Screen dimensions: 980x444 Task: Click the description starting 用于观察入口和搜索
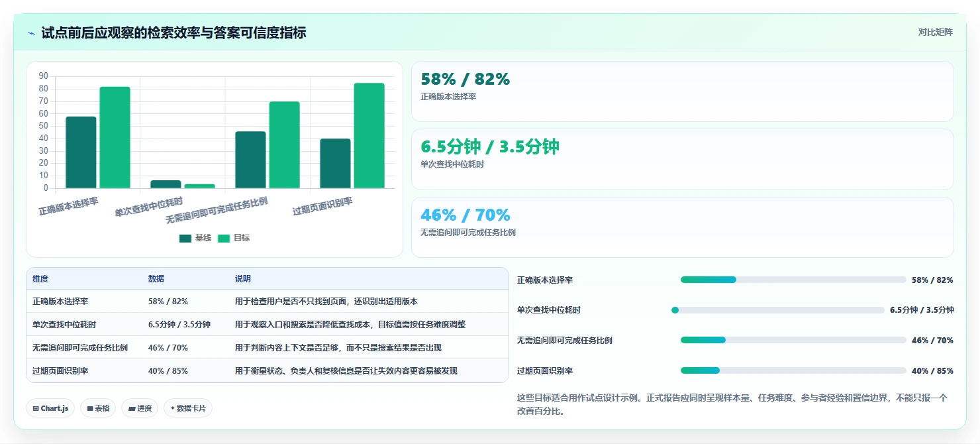pyautogui.click(x=350, y=324)
